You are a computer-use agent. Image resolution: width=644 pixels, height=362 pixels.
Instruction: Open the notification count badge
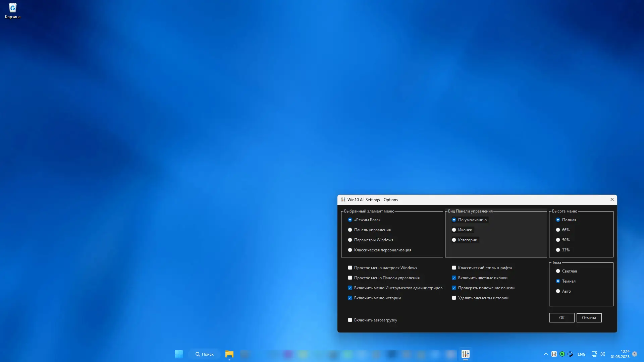click(x=635, y=354)
